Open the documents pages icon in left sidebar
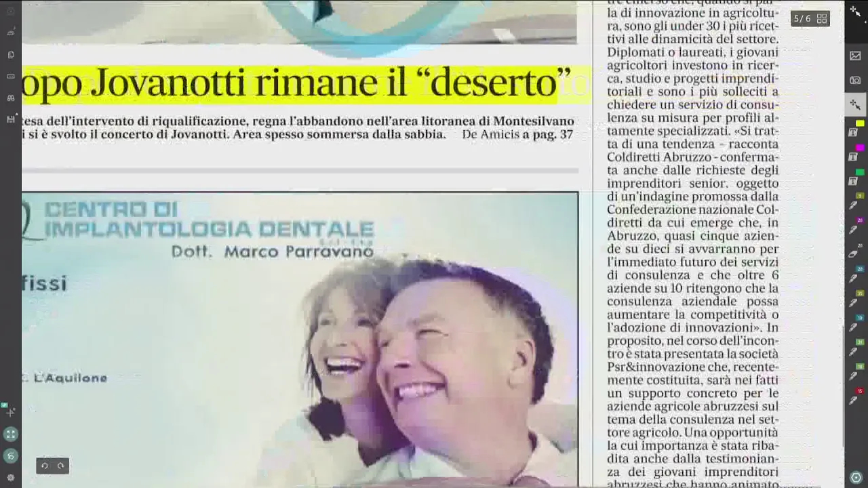The width and height of the screenshot is (868, 488). (10, 54)
